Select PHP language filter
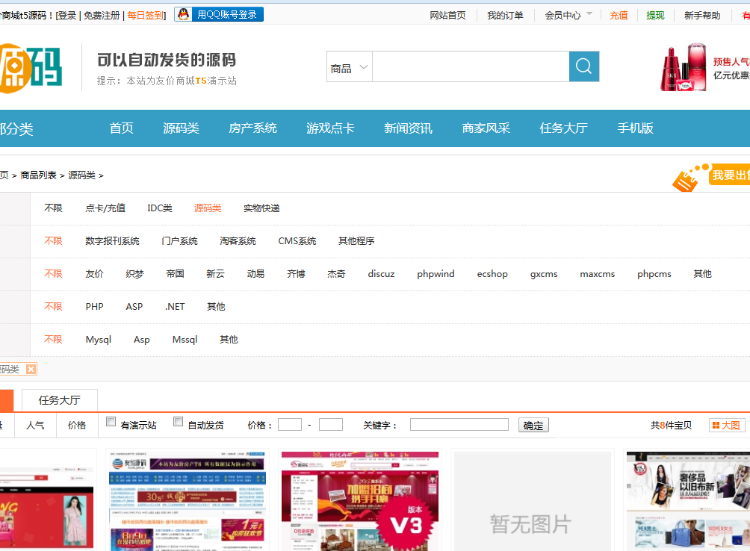The width and height of the screenshot is (750, 551). pyautogui.click(x=94, y=307)
